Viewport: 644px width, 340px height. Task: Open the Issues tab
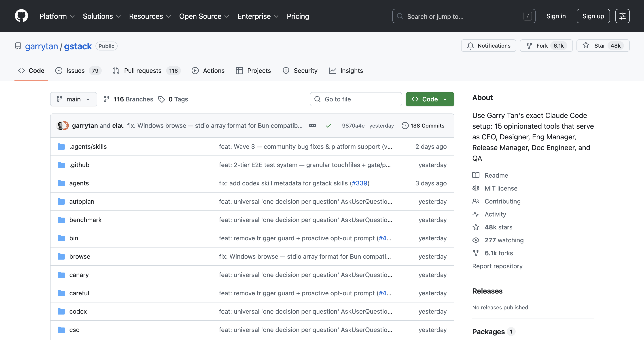pos(78,71)
